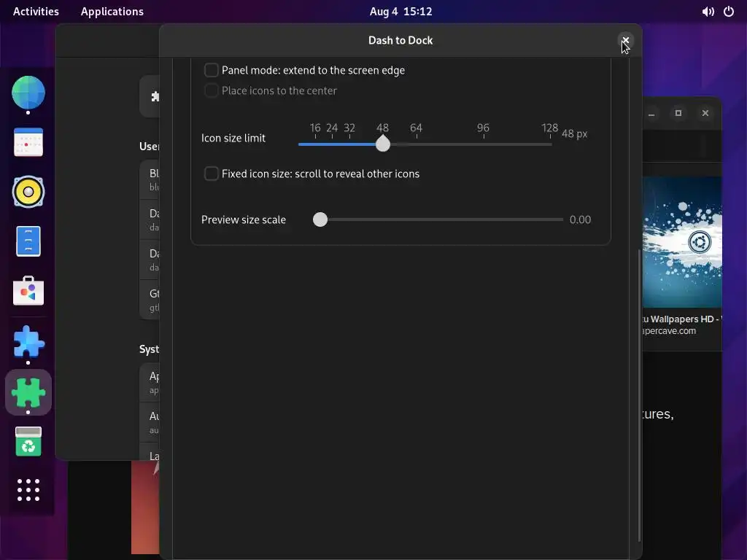
Task: Click the Dash to Dock dialog scrollbar
Action: coord(639,395)
